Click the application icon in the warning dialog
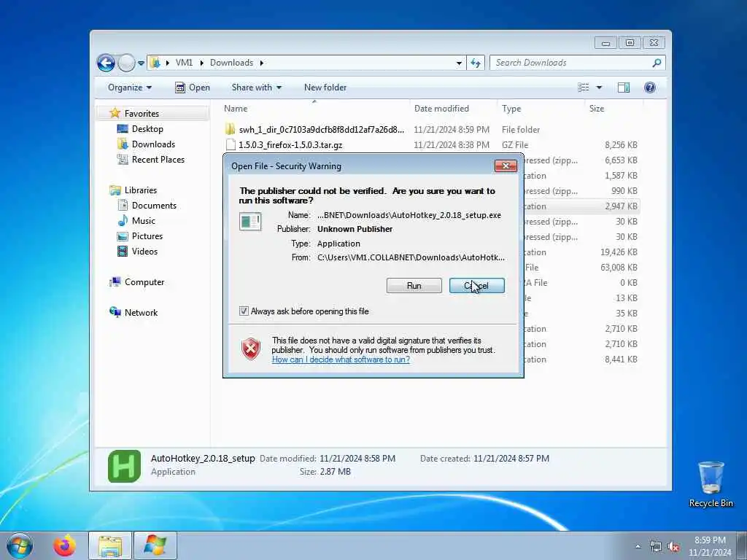The image size is (747, 560). [x=250, y=222]
